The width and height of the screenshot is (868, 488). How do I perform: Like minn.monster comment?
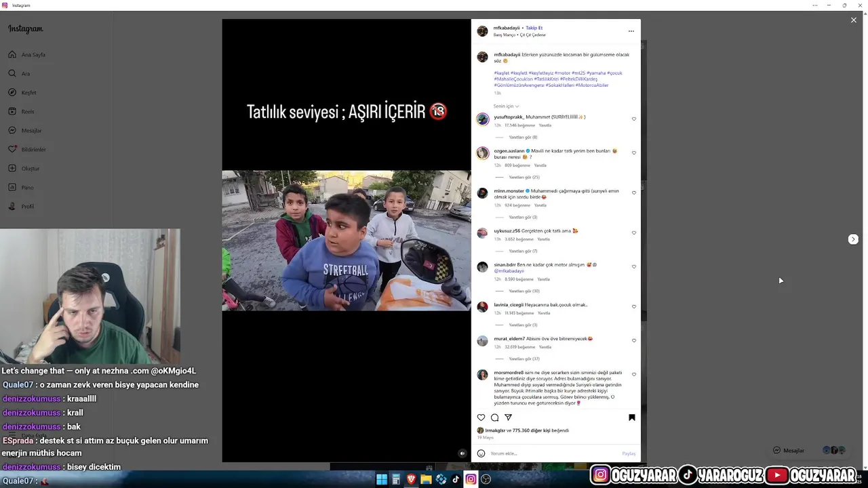pos(634,192)
